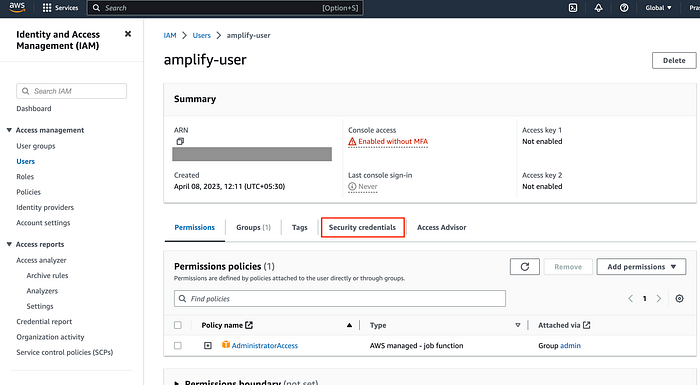Open the Users breadcrumb link
Image resolution: width=700 pixels, height=385 pixels.
point(201,35)
